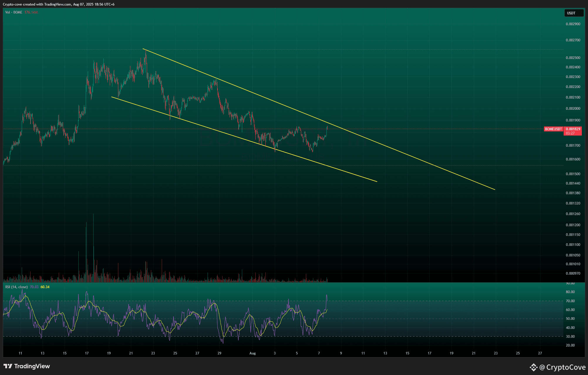Screen dimensions: 588x375
Task: Open the USDT currency selector
Action: [574, 13]
